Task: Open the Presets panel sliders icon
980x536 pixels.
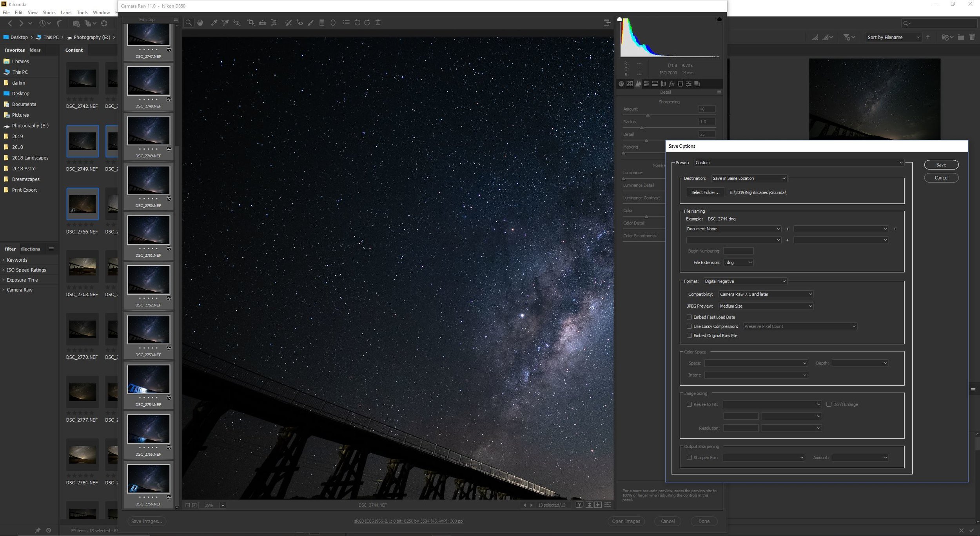Action: point(688,83)
